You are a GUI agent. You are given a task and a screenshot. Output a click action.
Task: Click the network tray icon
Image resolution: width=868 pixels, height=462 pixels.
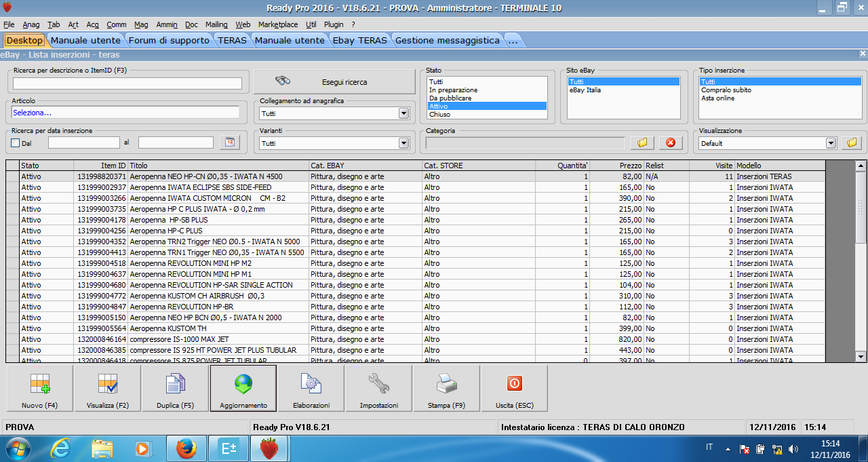click(x=776, y=449)
